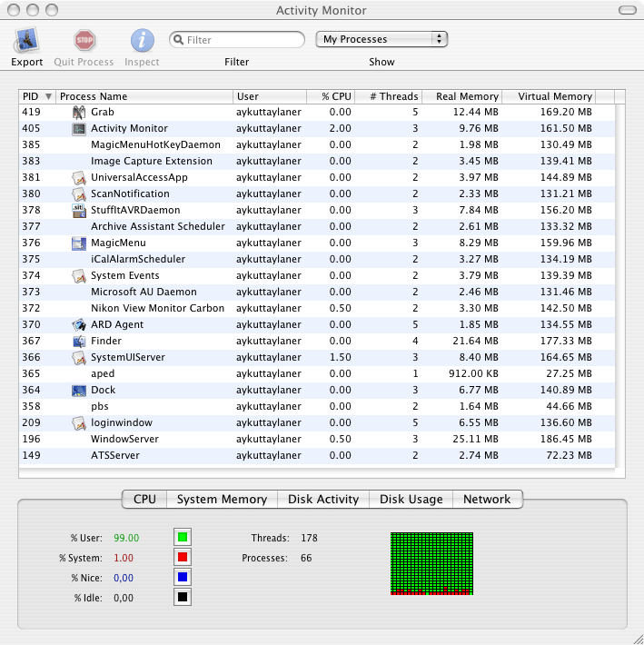Click the MagicMenu process icon
This screenshot has height=645, width=644.
(x=78, y=243)
